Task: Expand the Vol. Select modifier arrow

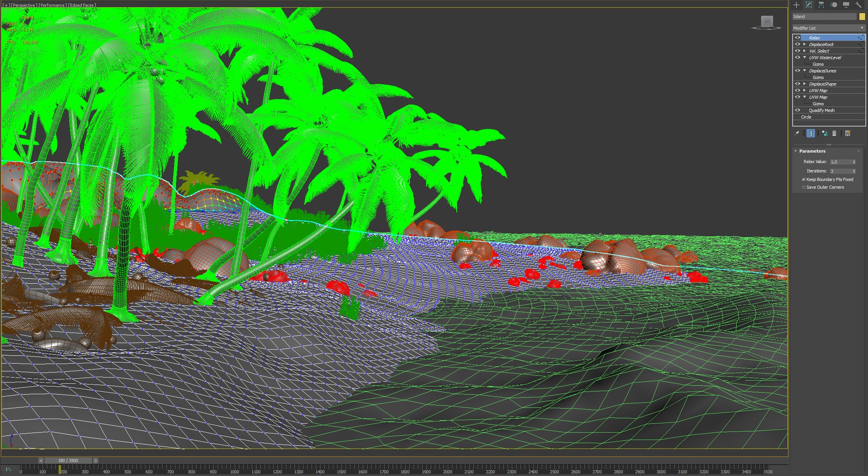Action: click(x=805, y=51)
